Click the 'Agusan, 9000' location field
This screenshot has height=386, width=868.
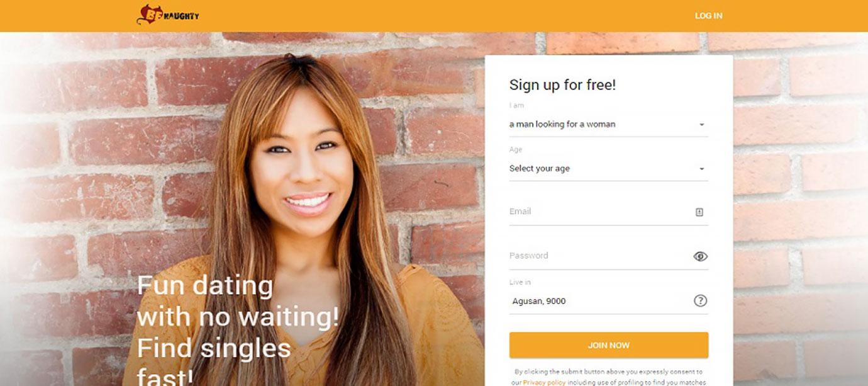pyautogui.click(x=608, y=301)
